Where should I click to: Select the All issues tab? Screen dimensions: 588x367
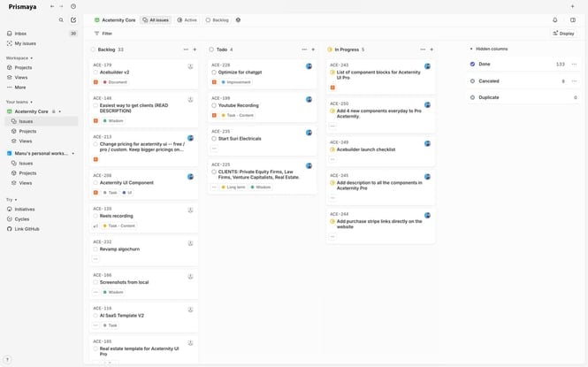coord(156,19)
